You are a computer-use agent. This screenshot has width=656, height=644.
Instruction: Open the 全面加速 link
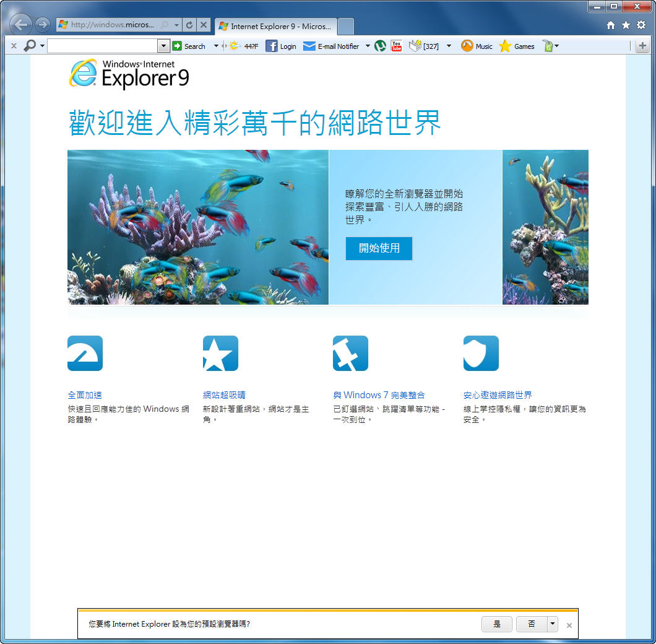(85, 395)
